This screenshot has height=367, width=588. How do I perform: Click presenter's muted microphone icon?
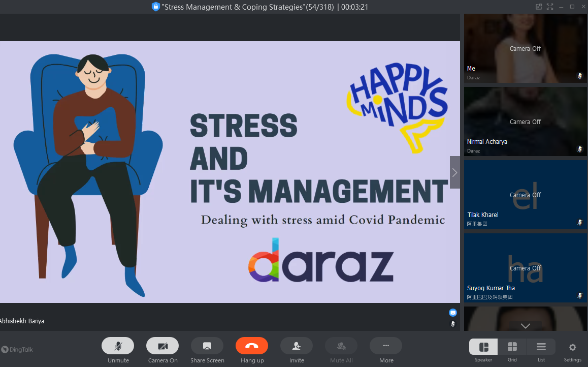point(453,324)
